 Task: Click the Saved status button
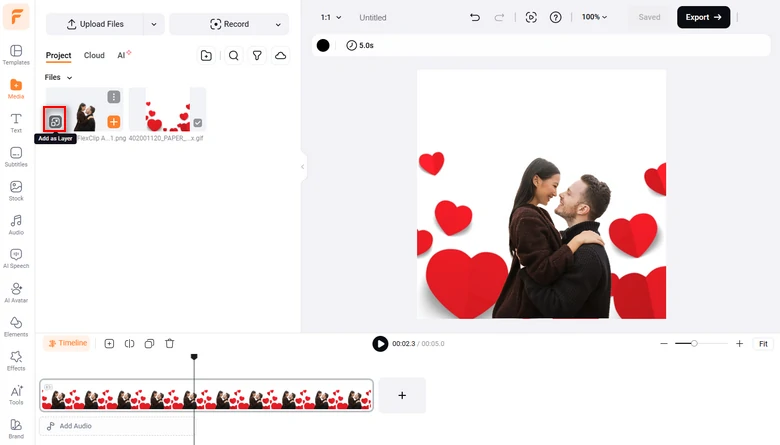(x=649, y=17)
